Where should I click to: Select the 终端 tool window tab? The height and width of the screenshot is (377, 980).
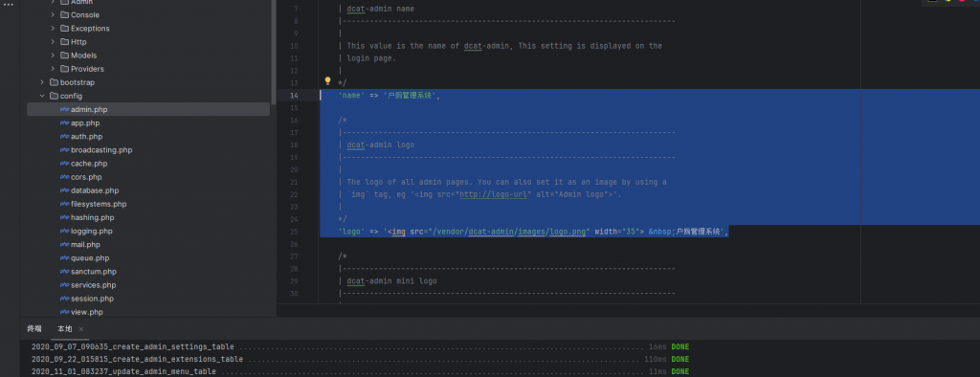34,329
